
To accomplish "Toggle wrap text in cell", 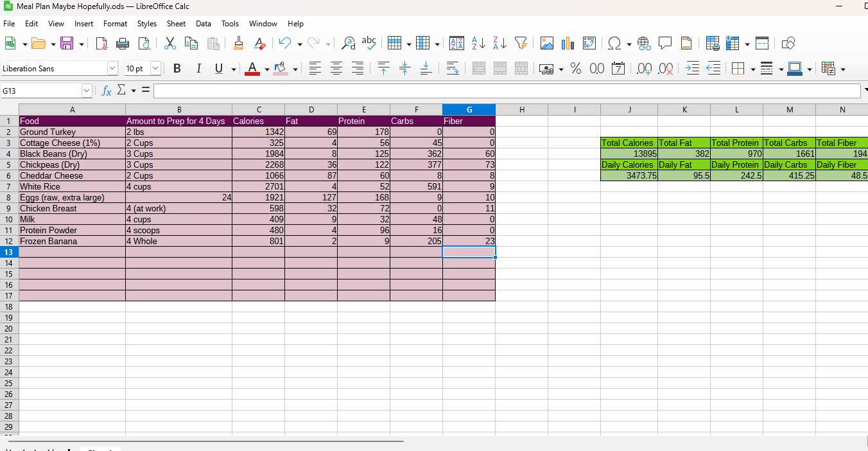I will click(452, 68).
